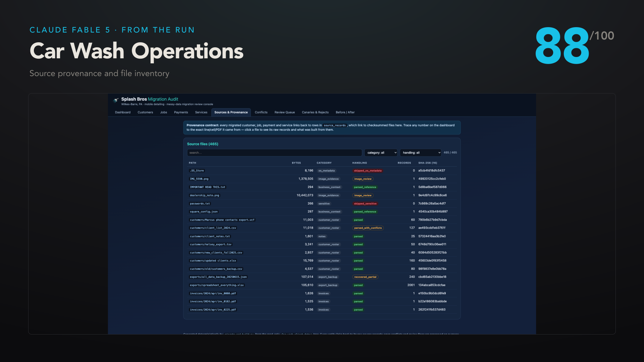Click the parsed_with_conflicts handling badge
Viewport: 644px width, 362px height.
(368, 228)
